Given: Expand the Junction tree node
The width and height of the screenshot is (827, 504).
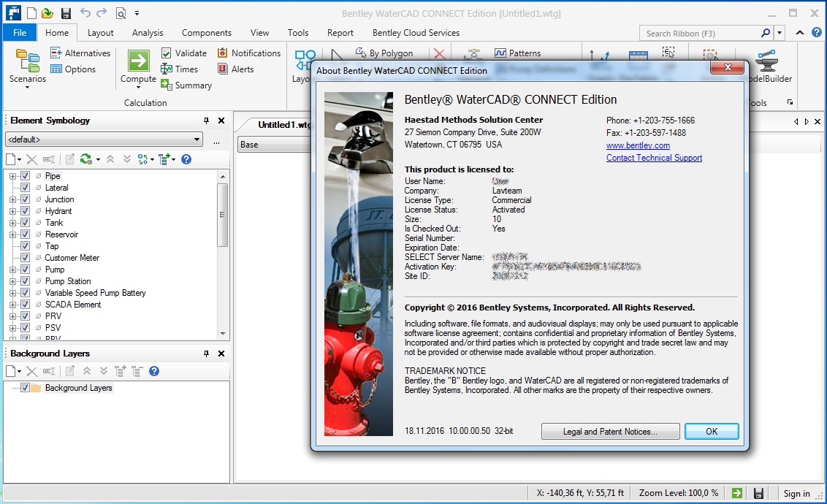Looking at the screenshot, I should 12,199.
